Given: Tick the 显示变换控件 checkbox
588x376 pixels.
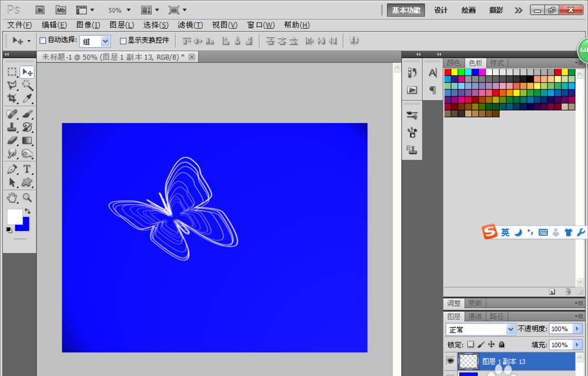Looking at the screenshot, I should click(x=123, y=41).
